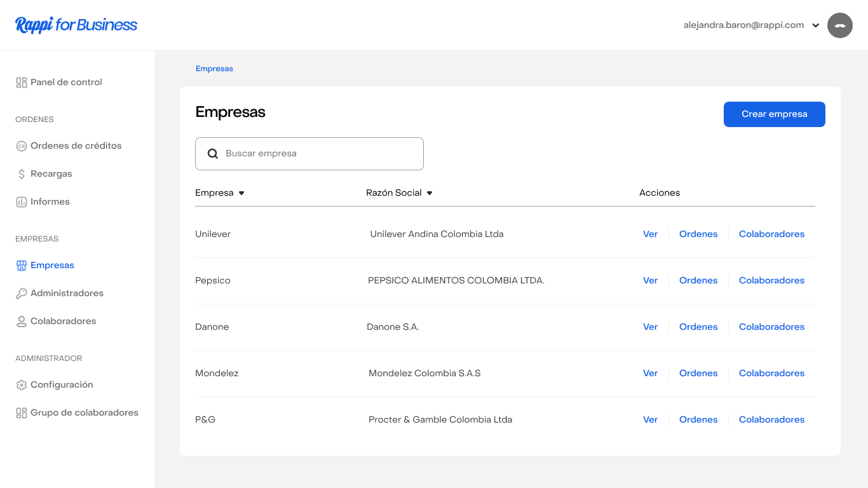The image size is (868, 488).
Task: Sort by Razón Social column arrow
Action: coord(430,193)
